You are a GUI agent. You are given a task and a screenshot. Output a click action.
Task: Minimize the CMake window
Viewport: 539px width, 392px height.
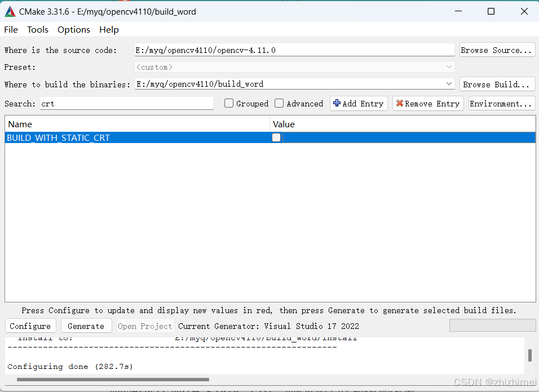coord(458,11)
